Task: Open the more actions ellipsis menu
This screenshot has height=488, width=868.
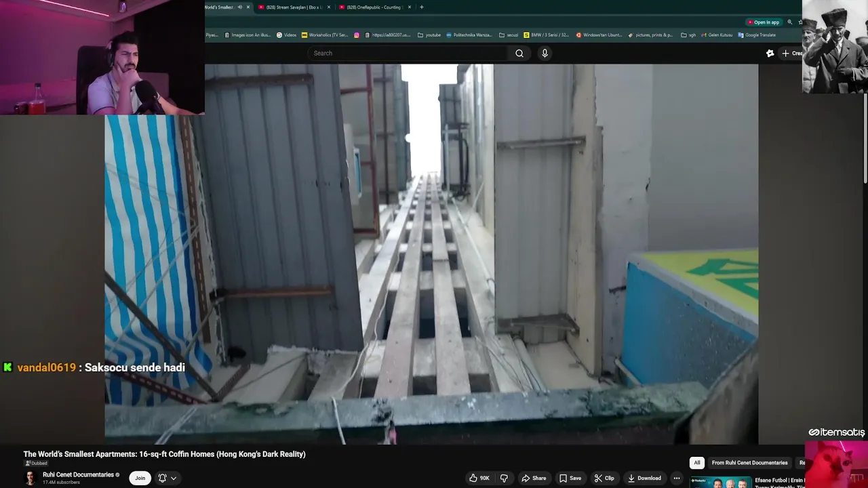Action: (x=676, y=478)
